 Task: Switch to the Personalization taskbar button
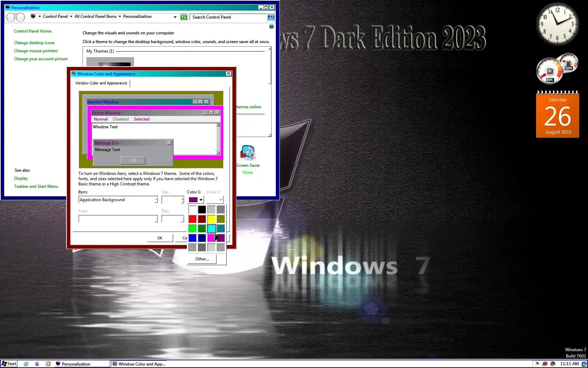point(82,364)
